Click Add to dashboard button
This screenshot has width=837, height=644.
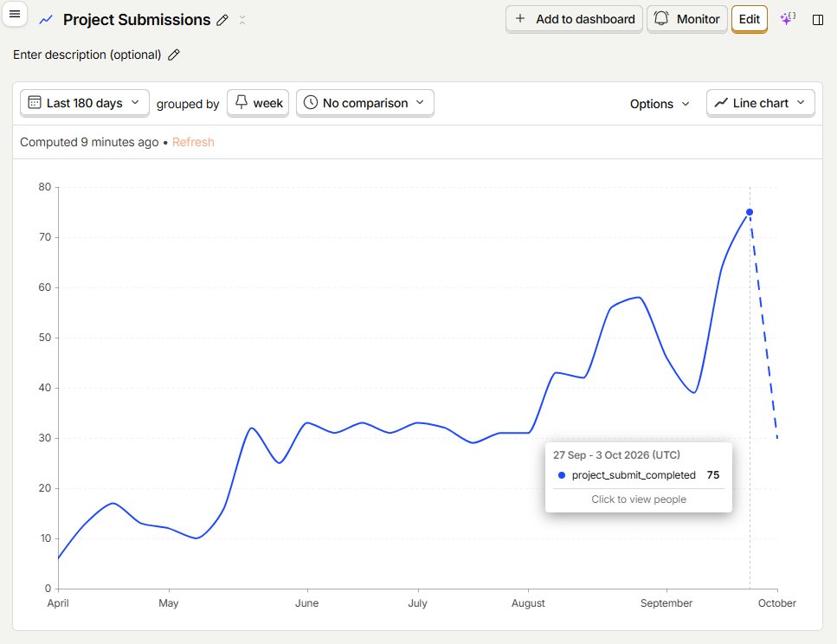click(x=575, y=19)
